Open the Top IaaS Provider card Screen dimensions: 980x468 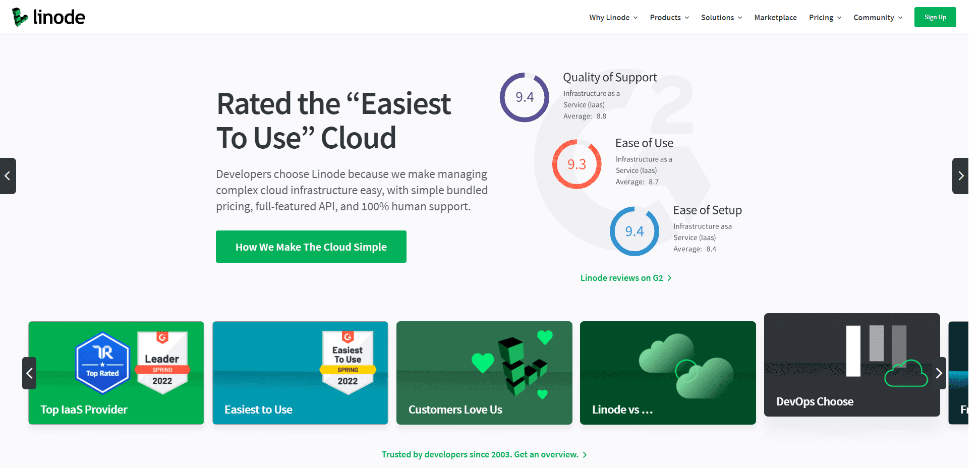point(117,373)
